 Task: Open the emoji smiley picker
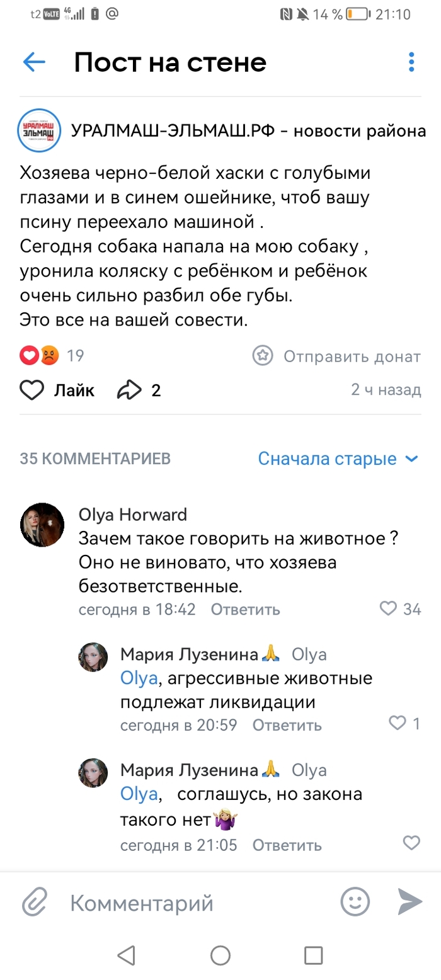(355, 902)
